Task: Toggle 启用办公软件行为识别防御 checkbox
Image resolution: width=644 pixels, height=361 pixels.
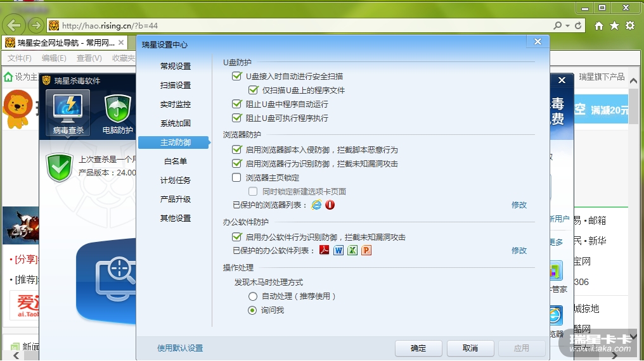Action: (236, 237)
